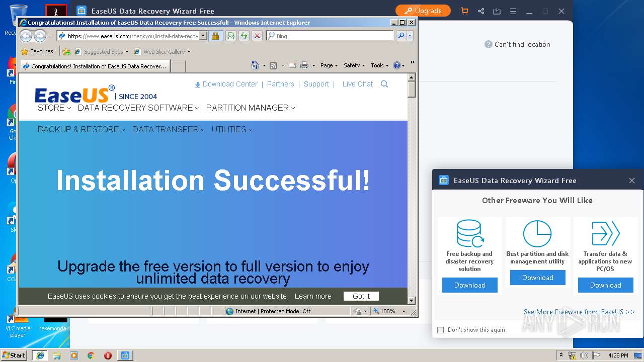Click the Bing search magnifier button
The image size is (644, 362).
(401, 36)
